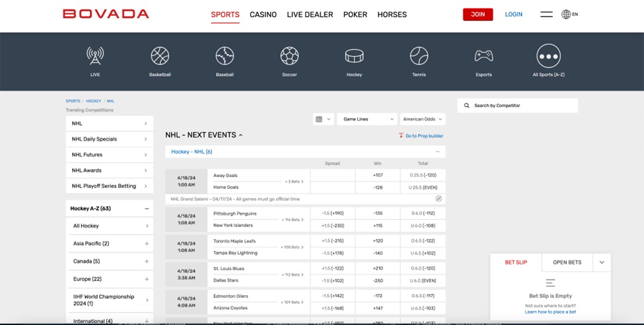Click the red Join button

tap(478, 15)
